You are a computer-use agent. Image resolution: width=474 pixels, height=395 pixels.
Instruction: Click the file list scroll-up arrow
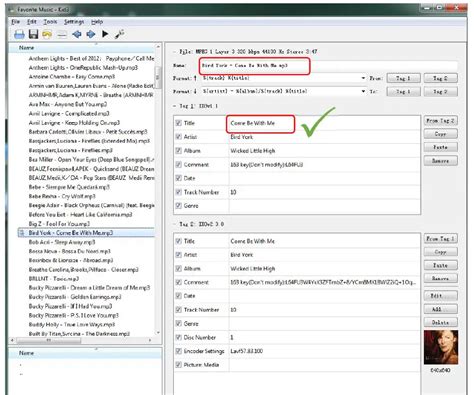point(158,47)
